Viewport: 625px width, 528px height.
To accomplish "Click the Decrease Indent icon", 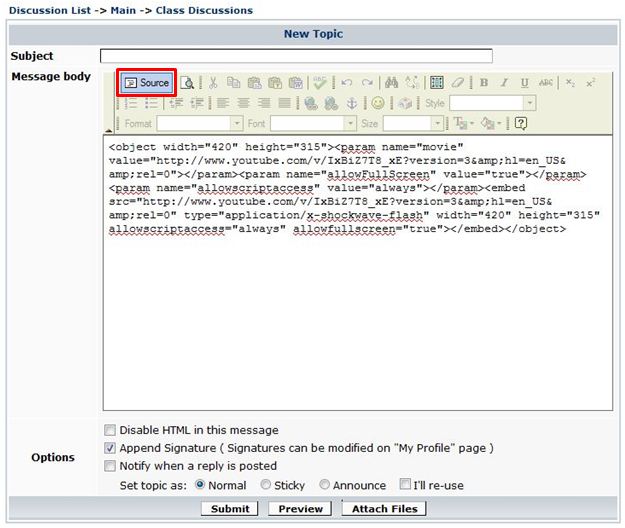I will click(176, 103).
